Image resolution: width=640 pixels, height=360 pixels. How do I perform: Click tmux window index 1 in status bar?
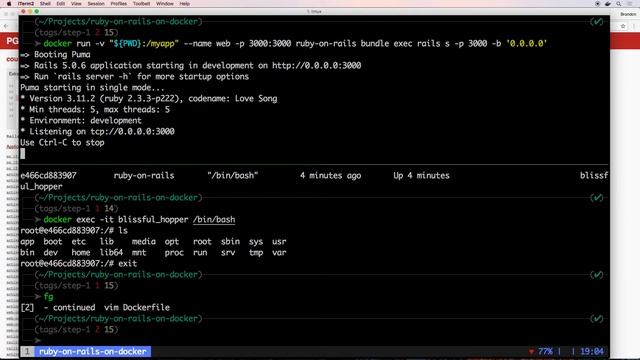click(x=27, y=351)
